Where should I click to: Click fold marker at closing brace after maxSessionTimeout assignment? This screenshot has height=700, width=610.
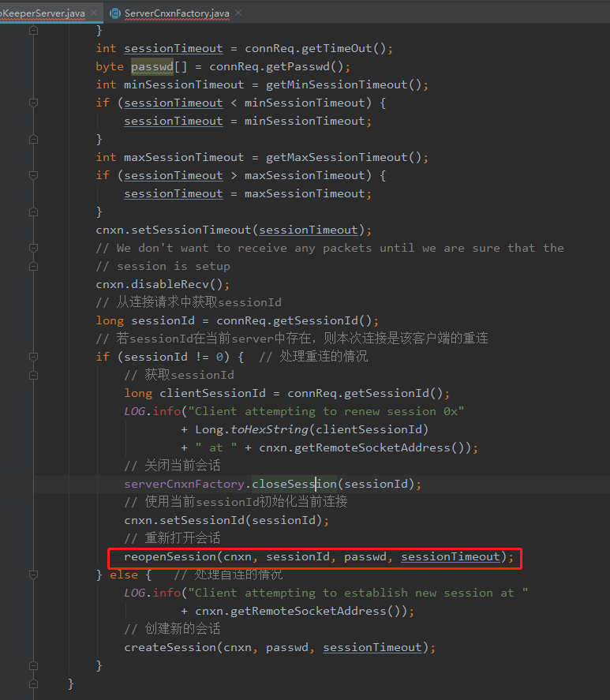(x=33, y=212)
